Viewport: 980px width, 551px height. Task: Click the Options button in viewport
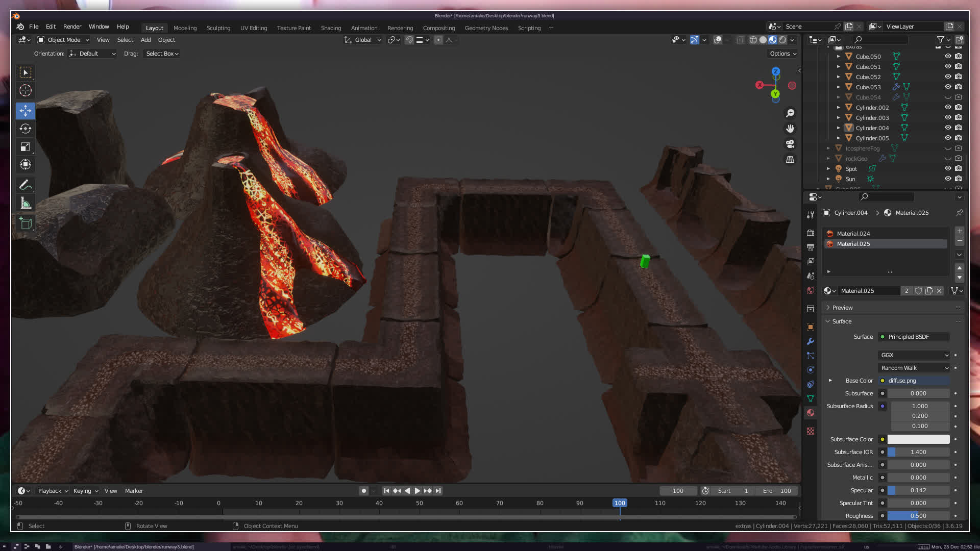click(782, 54)
